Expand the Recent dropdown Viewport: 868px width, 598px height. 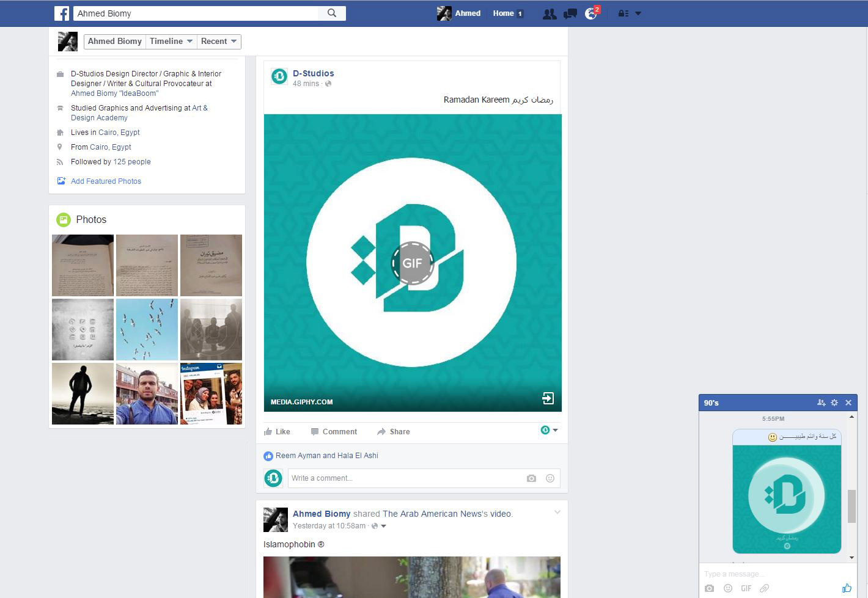219,42
